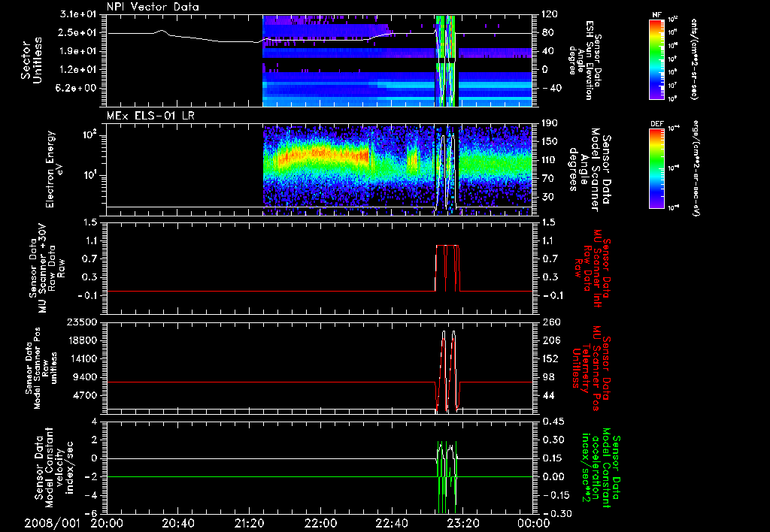Image resolution: width=770 pixels, height=532 pixels.
Task: Click the '23500' scanner position tick label
Action: point(82,322)
